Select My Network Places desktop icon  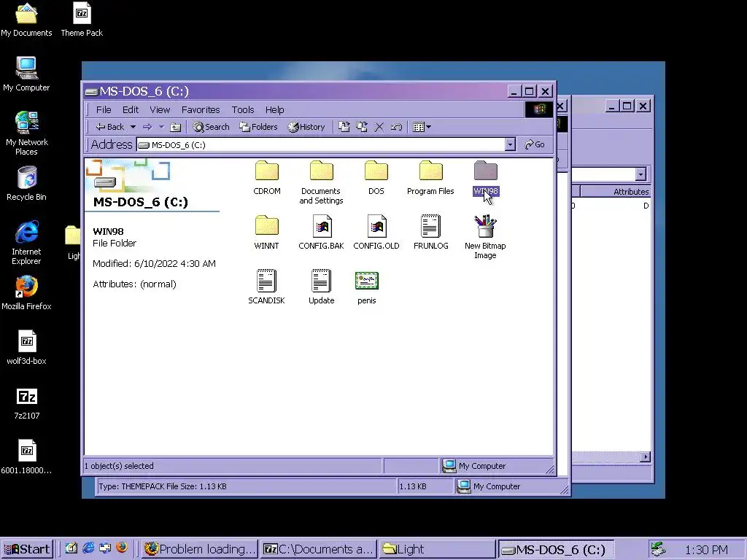pyautogui.click(x=27, y=134)
